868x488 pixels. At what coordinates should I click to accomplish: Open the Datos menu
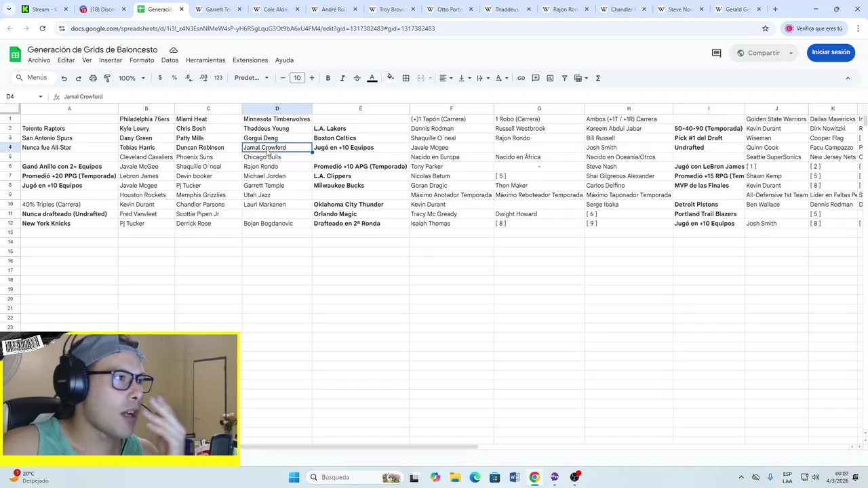[x=170, y=60]
